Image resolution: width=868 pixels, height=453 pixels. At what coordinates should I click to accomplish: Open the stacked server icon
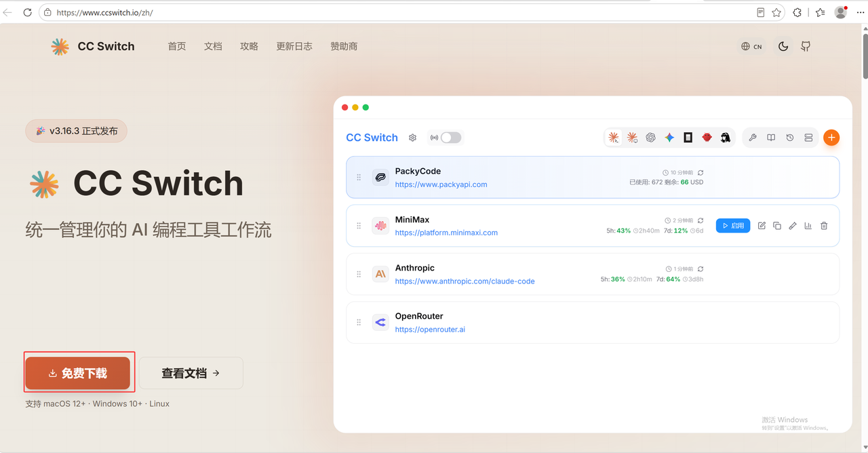coord(808,138)
